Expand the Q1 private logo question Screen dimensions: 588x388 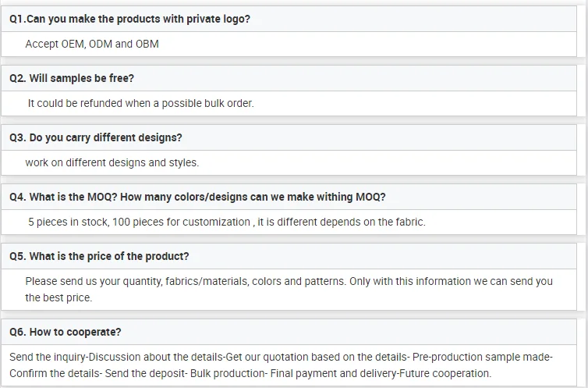click(129, 19)
